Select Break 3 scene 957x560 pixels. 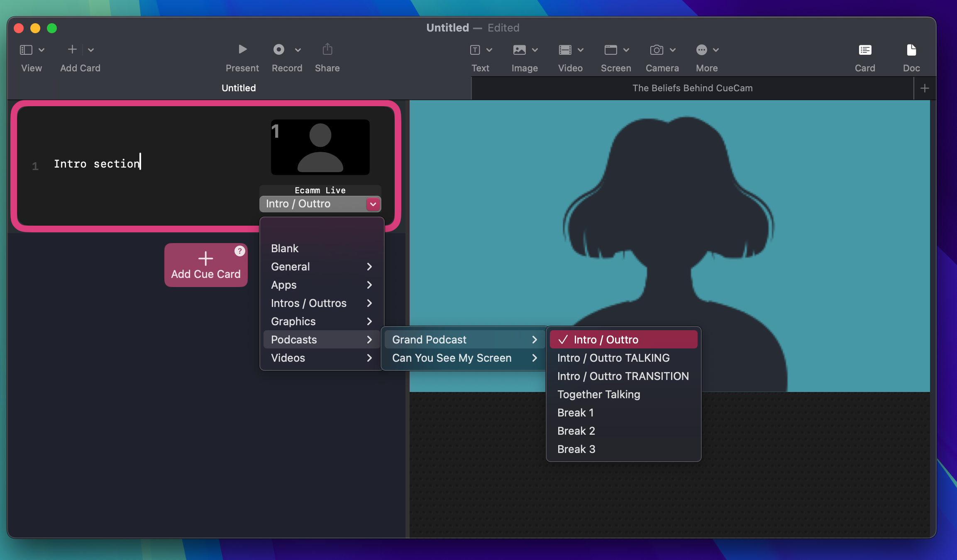click(623, 449)
